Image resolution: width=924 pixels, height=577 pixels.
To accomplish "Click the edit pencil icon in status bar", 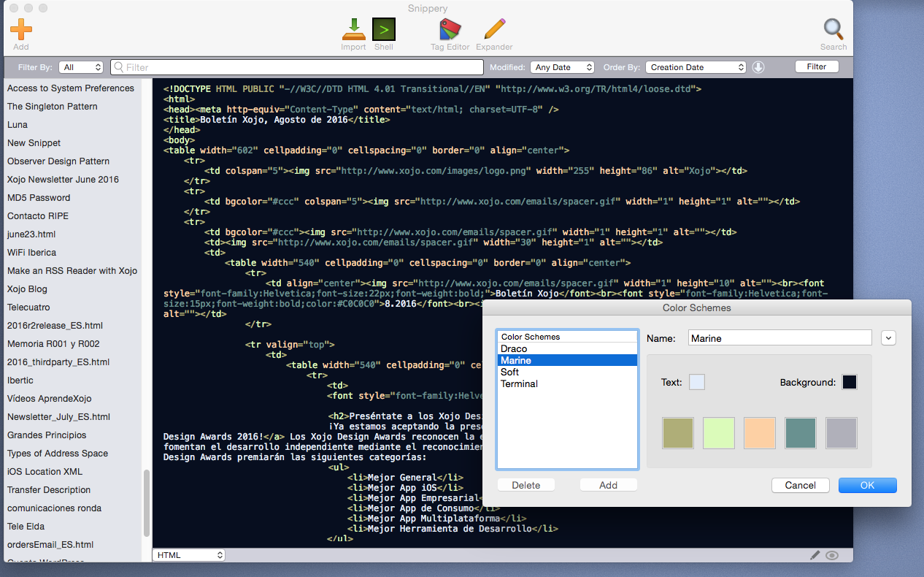I will [815, 555].
